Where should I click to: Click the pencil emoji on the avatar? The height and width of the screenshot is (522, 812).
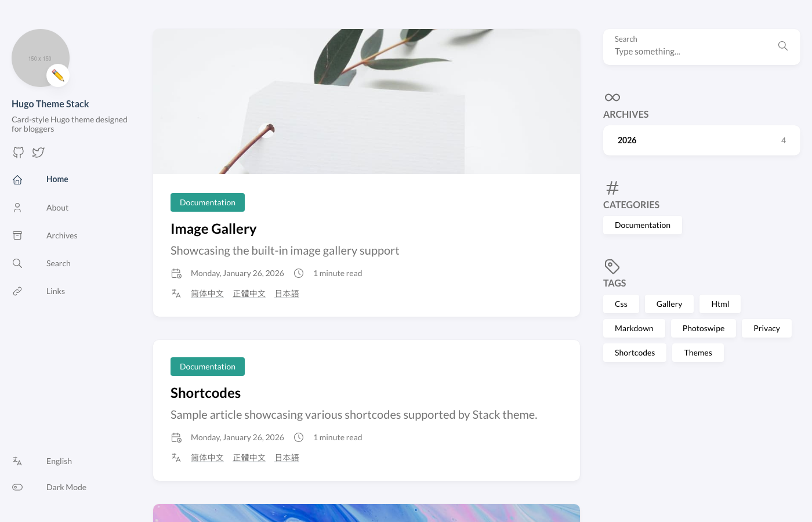(58, 75)
